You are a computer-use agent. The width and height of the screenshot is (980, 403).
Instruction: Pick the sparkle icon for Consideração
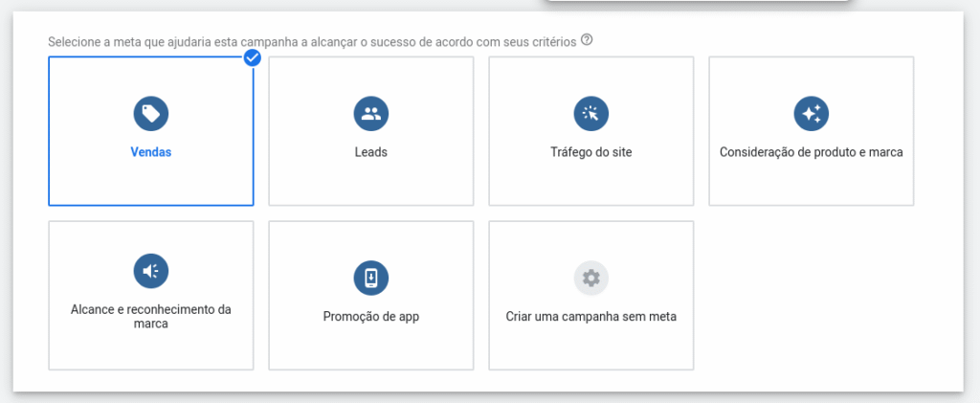[812, 114]
